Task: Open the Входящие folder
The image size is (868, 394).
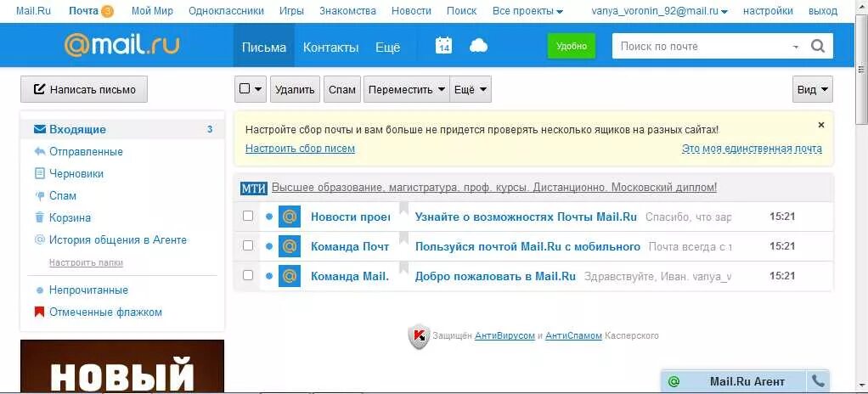Action: 122,129
